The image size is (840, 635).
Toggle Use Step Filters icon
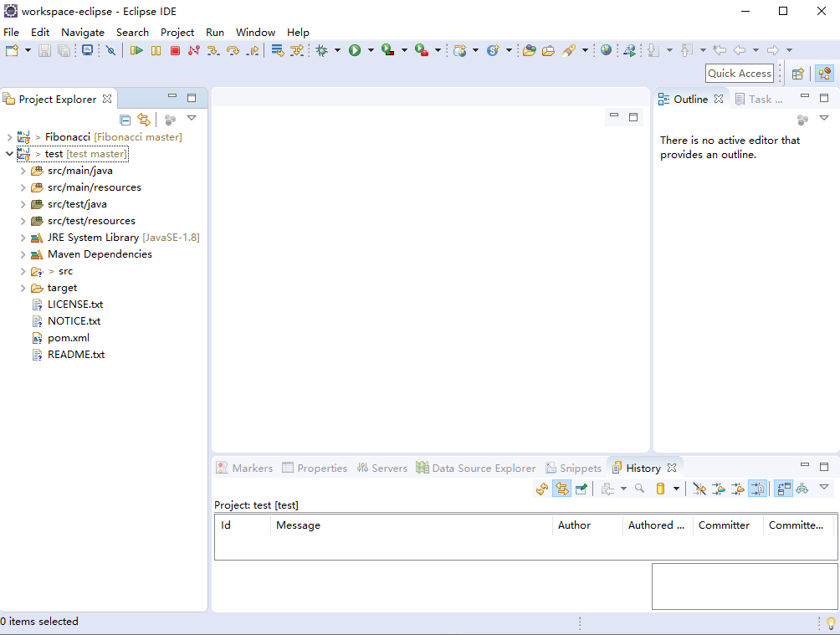pos(297,50)
